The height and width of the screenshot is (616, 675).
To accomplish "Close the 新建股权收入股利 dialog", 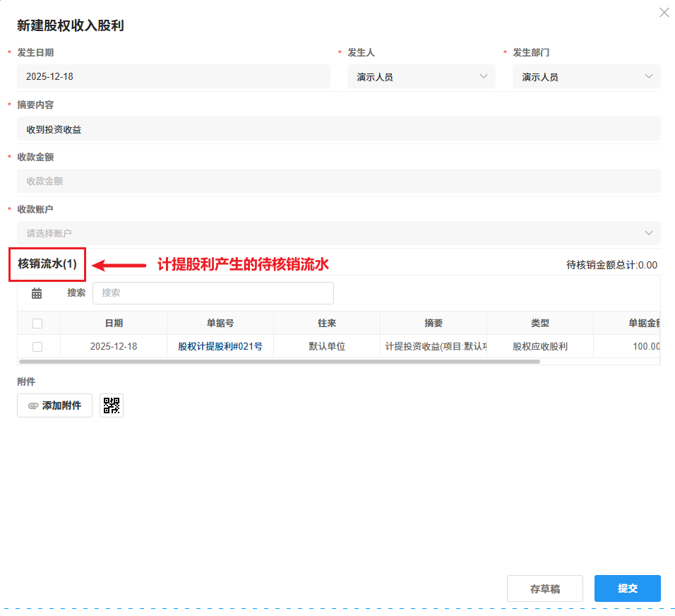I will pyautogui.click(x=664, y=12).
